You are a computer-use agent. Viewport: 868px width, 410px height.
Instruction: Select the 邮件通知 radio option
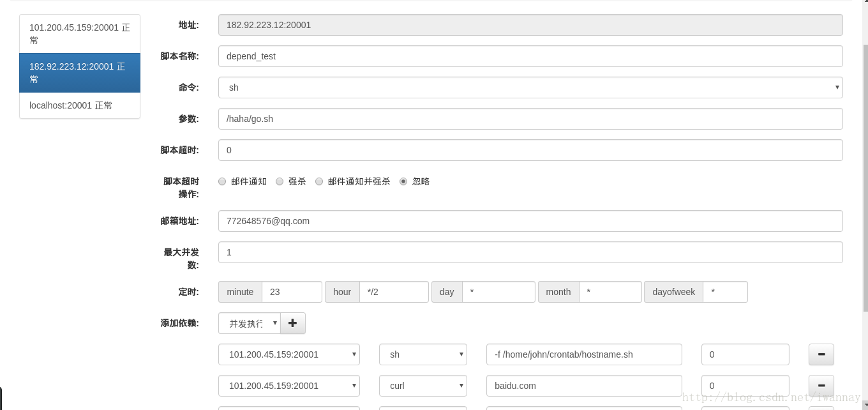[222, 181]
